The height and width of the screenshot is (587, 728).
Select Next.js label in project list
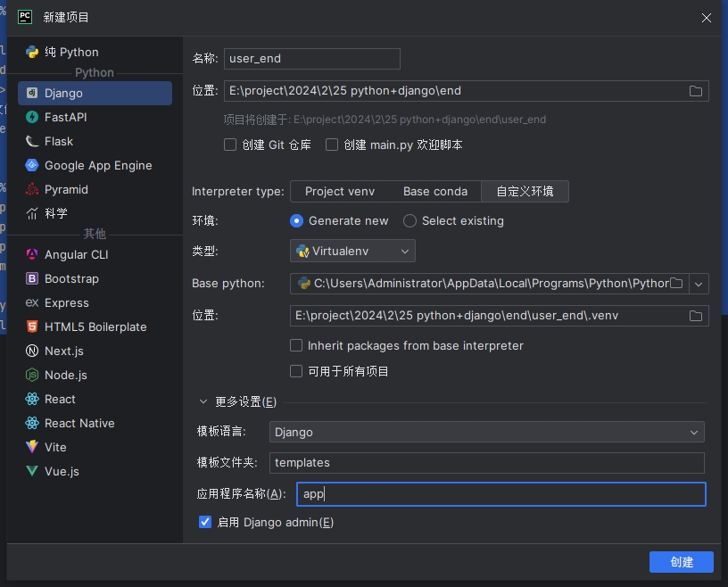tap(64, 351)
